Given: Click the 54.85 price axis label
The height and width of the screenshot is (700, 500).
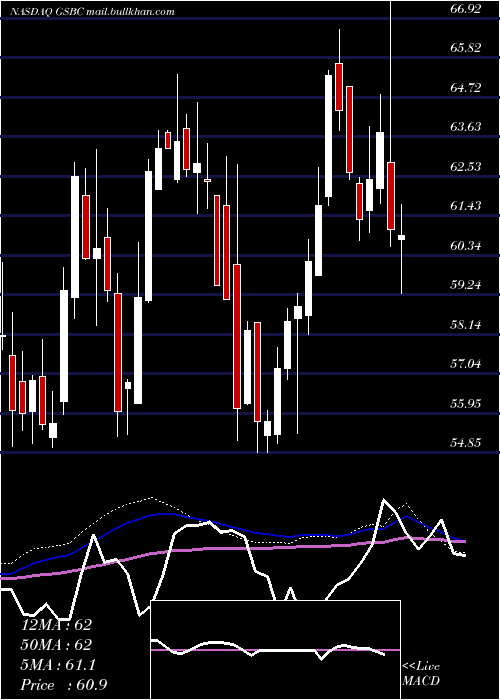Looking at the screenshot, I should (466, 442).
